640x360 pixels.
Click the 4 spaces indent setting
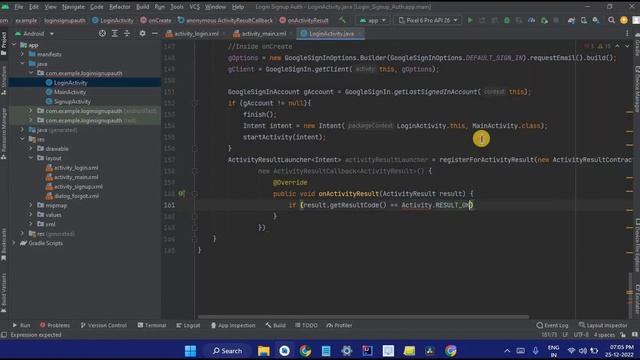pyautogui.click(x=604, y=335)
